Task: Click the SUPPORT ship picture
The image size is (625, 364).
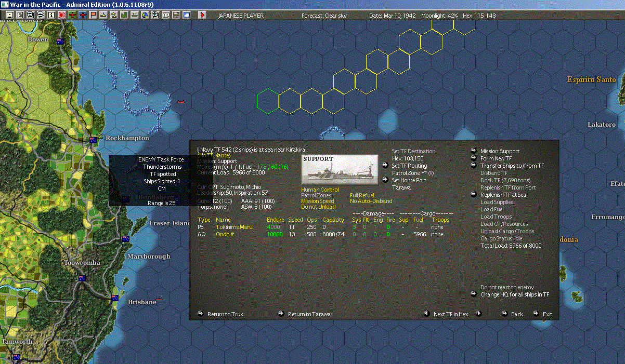Action: click(340, 169)
